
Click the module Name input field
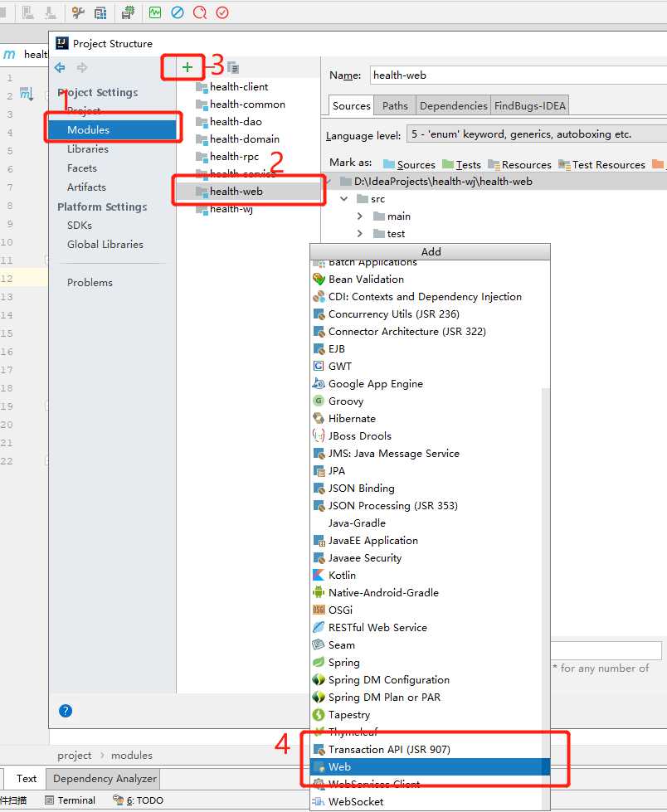[x=518, y=75]
